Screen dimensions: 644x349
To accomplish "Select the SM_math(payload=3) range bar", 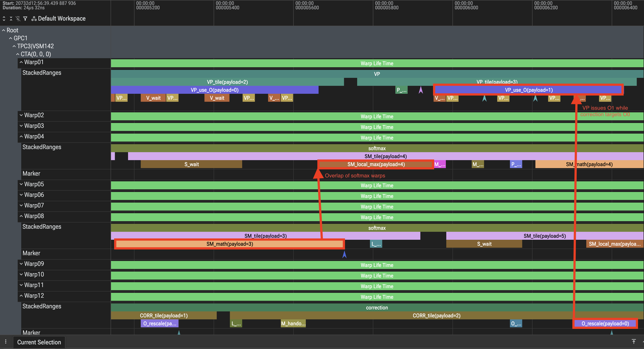I will point(230,244).
